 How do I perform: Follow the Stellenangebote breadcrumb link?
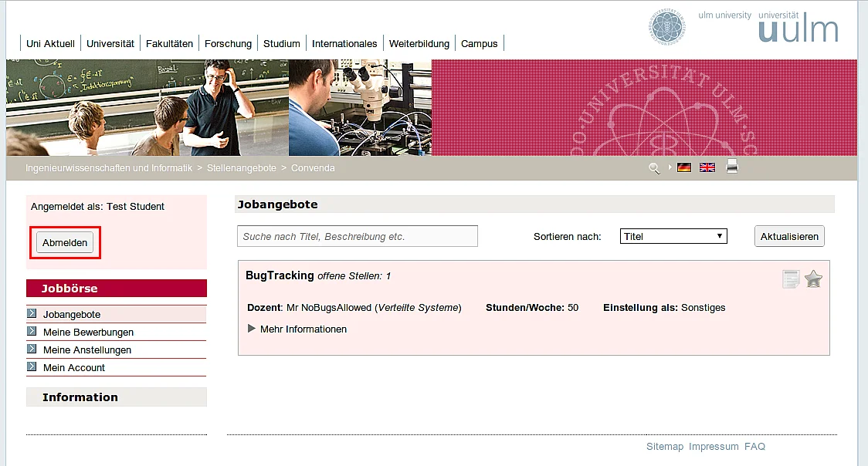242,168
